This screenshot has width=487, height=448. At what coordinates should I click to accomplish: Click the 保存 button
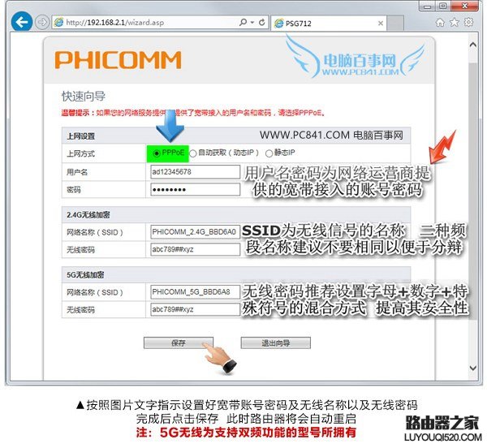(x=179, y=342)
